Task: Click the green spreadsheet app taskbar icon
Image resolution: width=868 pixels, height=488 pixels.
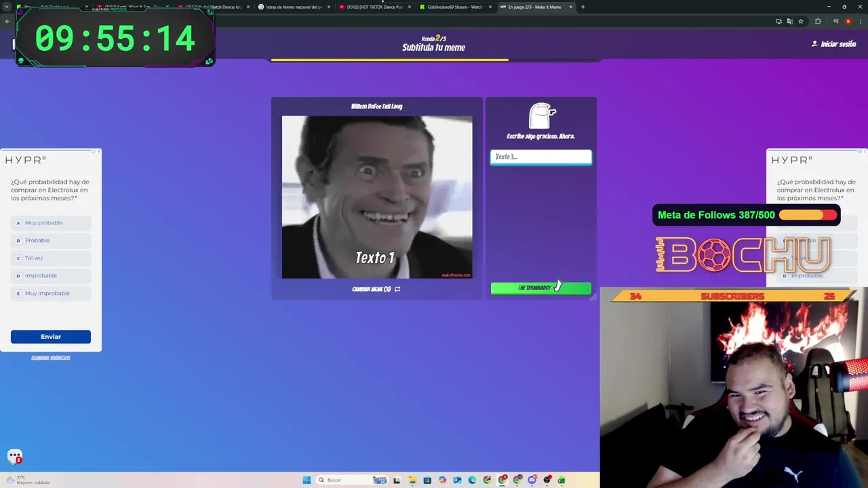Action: click(x=561, y=480)
